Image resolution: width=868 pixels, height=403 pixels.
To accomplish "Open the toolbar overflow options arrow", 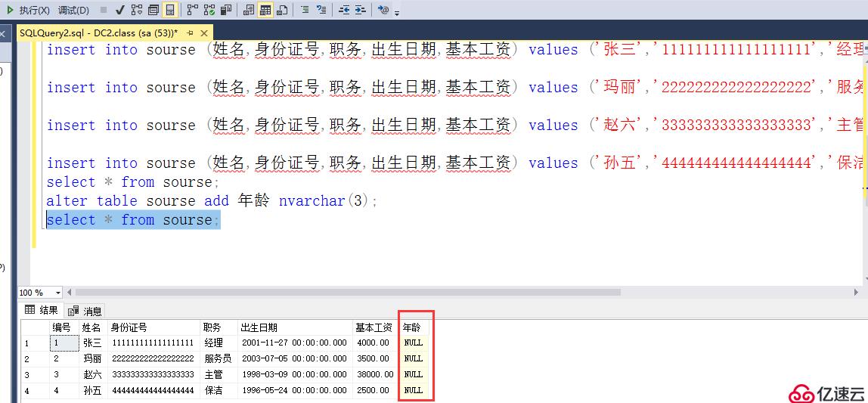I will click(x=397, y=12).
